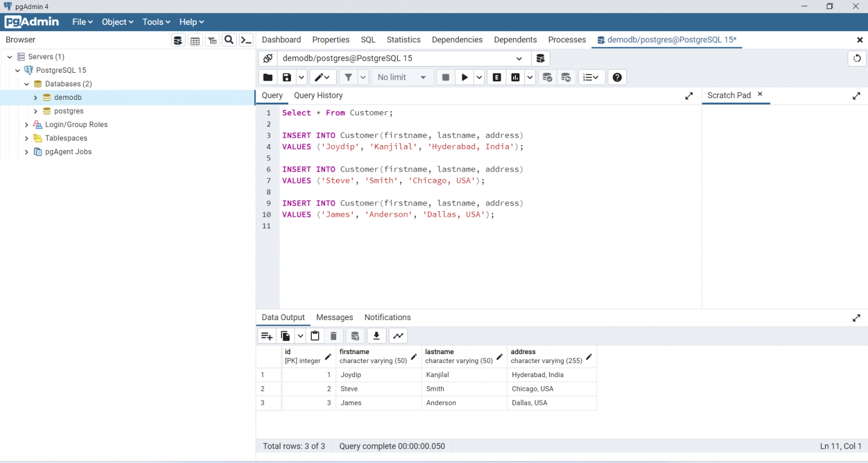Viewport: 868px width, 463px height.
Task: Copy rows using the copy icon
Action: pyautogui.click(x=285, y=335)
